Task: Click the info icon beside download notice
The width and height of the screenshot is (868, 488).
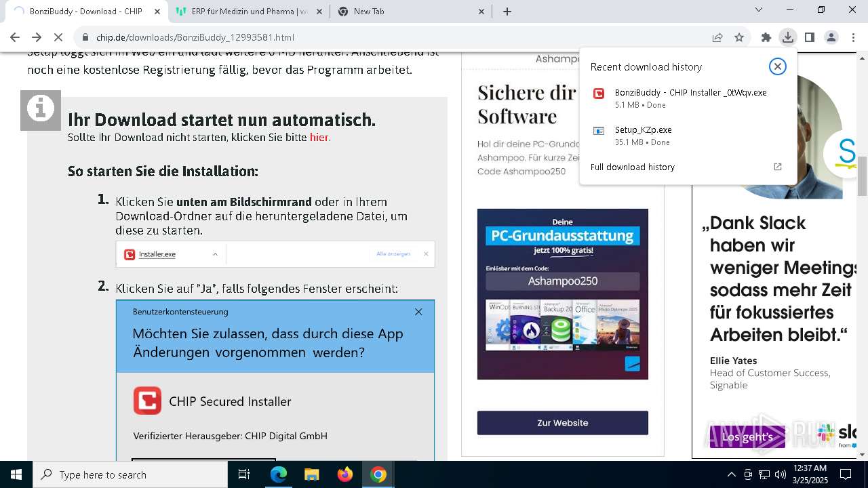Action: pos(41,110)
